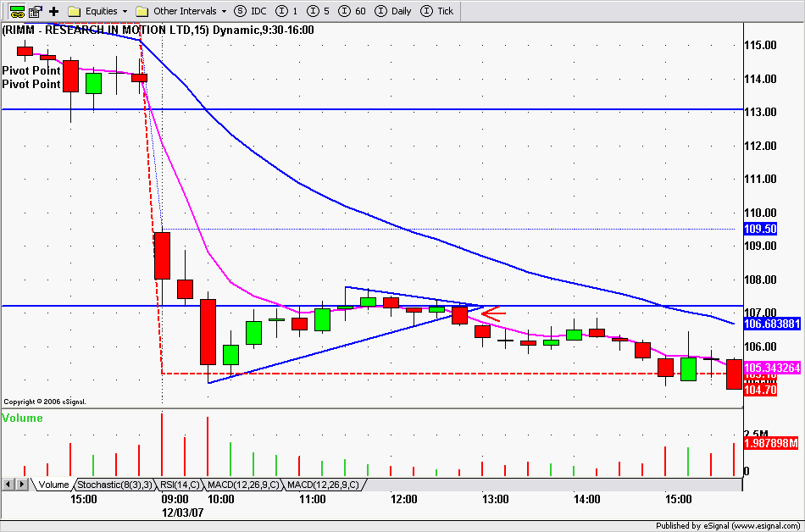
Task: Open the Equities folder dropdown
Action: tap(125, 11)
